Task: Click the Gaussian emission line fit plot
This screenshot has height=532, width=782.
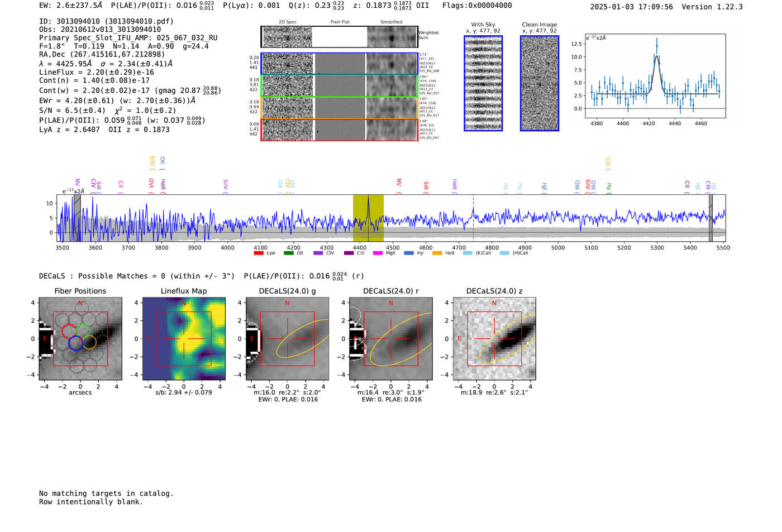Action: point(655,76)
